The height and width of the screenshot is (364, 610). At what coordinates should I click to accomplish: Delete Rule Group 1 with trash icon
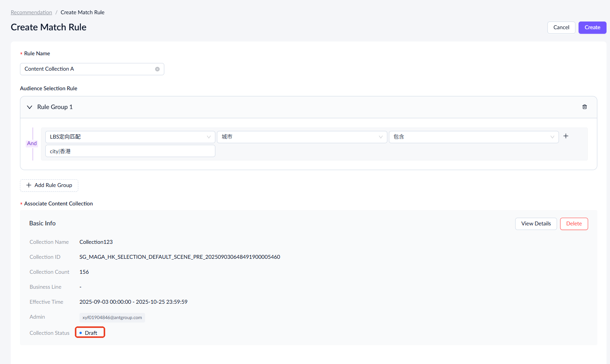tap(584, 107)
